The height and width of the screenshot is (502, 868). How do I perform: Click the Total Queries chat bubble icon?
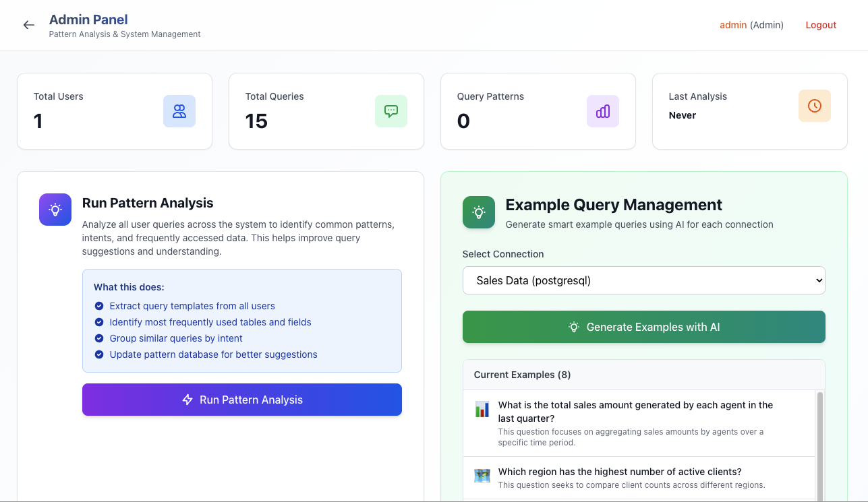pos(391,111)
